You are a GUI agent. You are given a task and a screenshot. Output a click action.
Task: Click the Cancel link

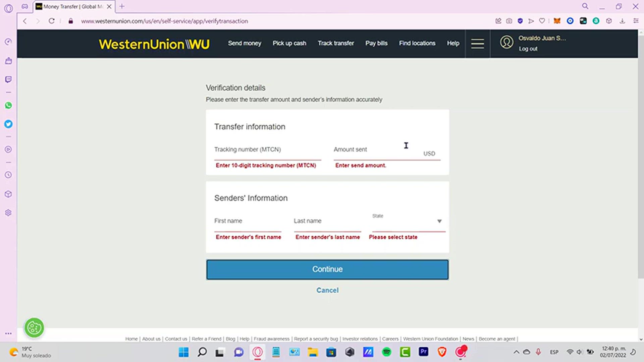click(327, 290)
